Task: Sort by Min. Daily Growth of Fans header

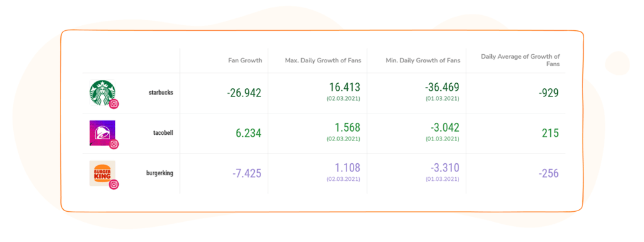Action: coord(423,60)
